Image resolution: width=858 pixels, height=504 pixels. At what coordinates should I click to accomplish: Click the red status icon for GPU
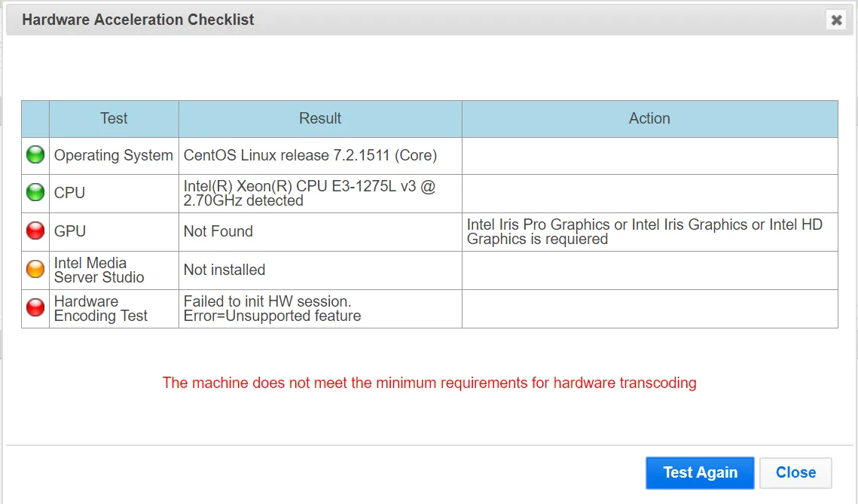tap(35, 231)
